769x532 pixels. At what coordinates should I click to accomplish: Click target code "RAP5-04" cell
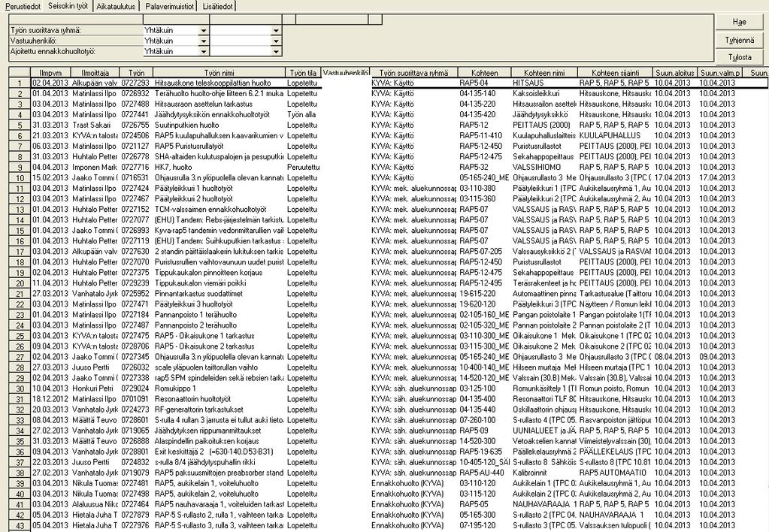coord(484,83)
